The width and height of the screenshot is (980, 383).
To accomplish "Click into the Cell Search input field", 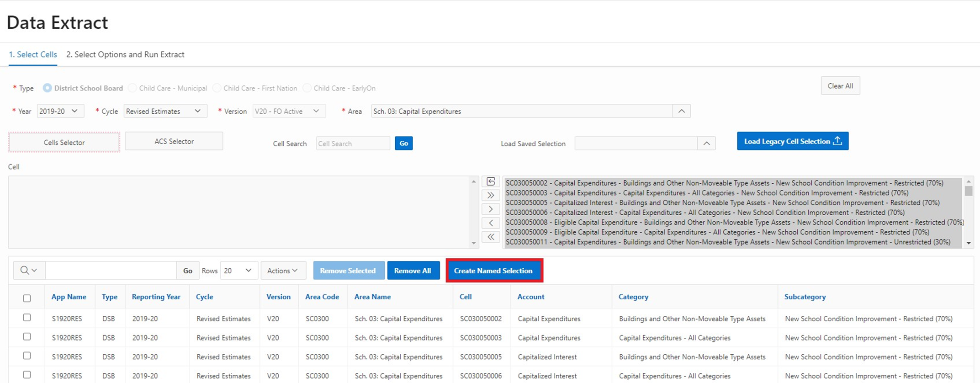I will (x=353, y=144).
